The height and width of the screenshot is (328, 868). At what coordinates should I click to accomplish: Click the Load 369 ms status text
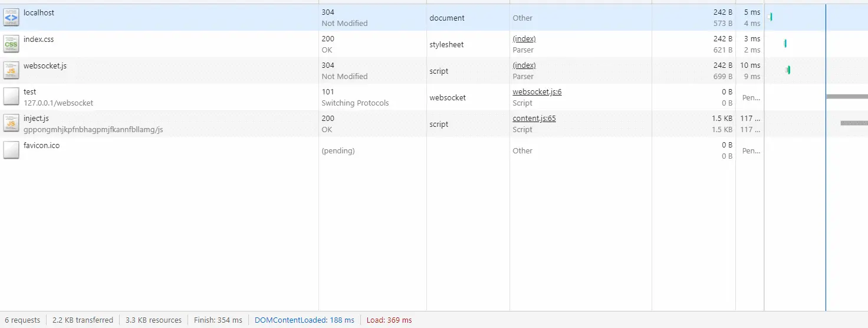coord(389,320)
